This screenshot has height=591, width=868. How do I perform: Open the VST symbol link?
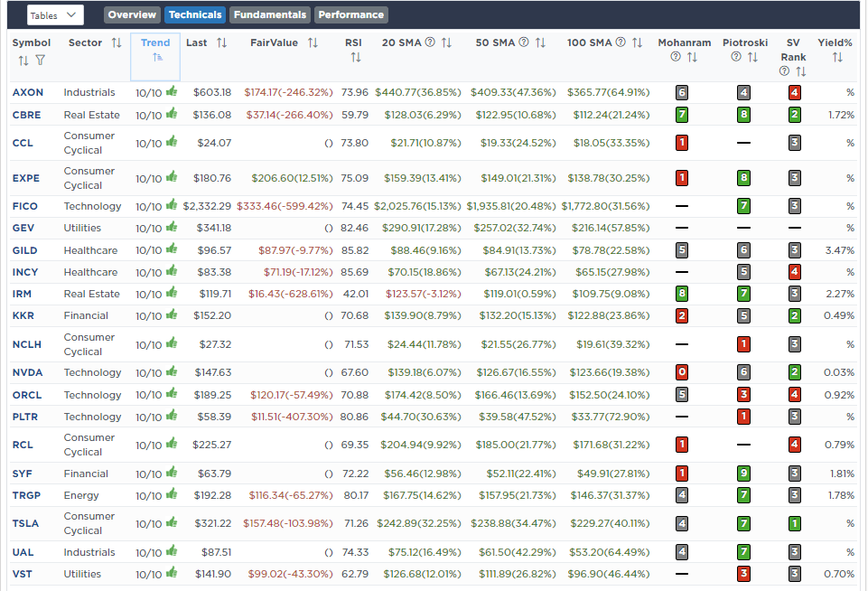pyautogui.click(x=23, y=575)
